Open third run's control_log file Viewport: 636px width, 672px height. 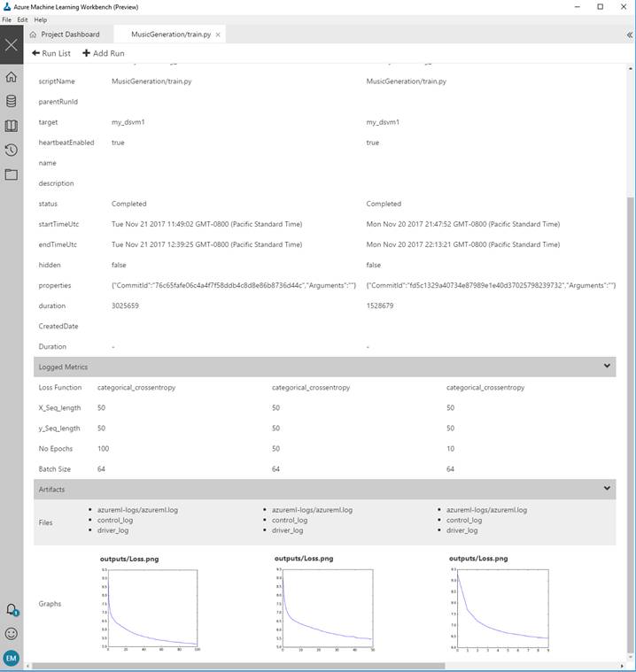(x=464, y=521)
